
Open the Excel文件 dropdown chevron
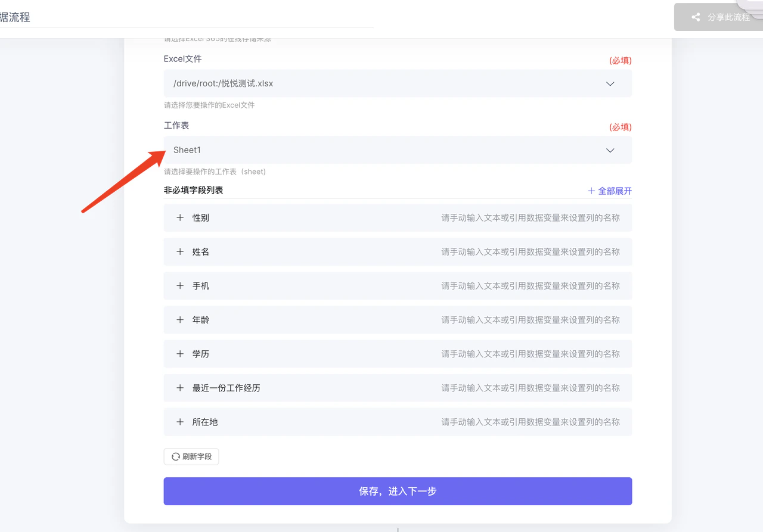pyautogui.click(x=610, y=84)
